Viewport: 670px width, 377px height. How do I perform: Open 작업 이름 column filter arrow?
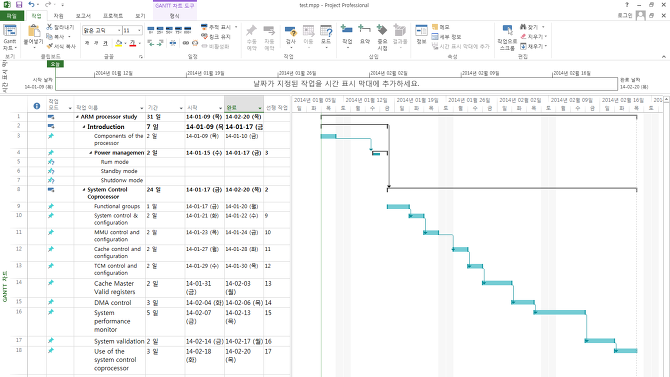click(x=141, y=108)
